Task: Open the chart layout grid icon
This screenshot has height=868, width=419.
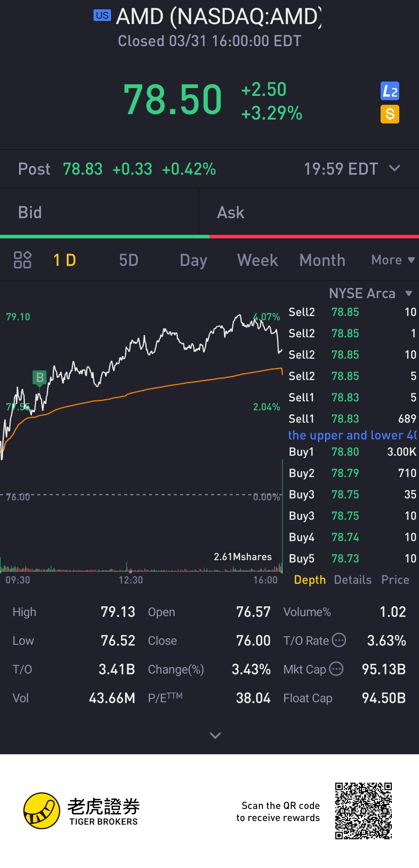Action: (23, 260)
